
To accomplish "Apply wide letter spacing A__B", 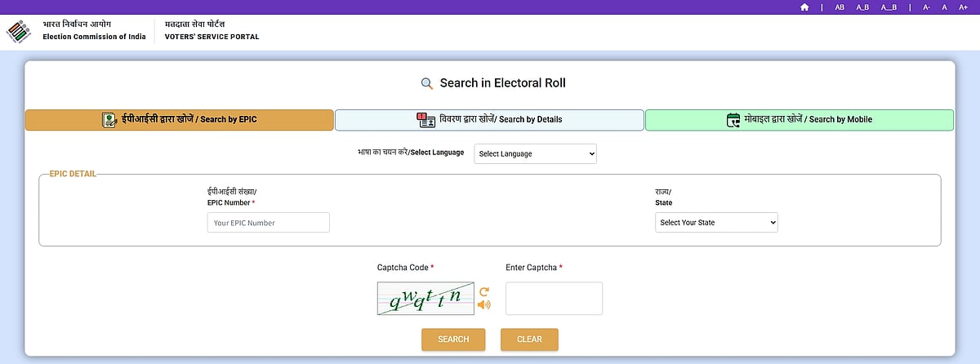I will [x=889, y=7].
